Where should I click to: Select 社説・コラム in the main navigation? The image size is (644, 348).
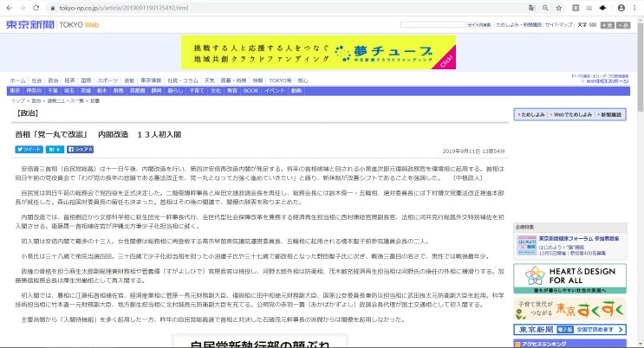(x=183, y=81)
